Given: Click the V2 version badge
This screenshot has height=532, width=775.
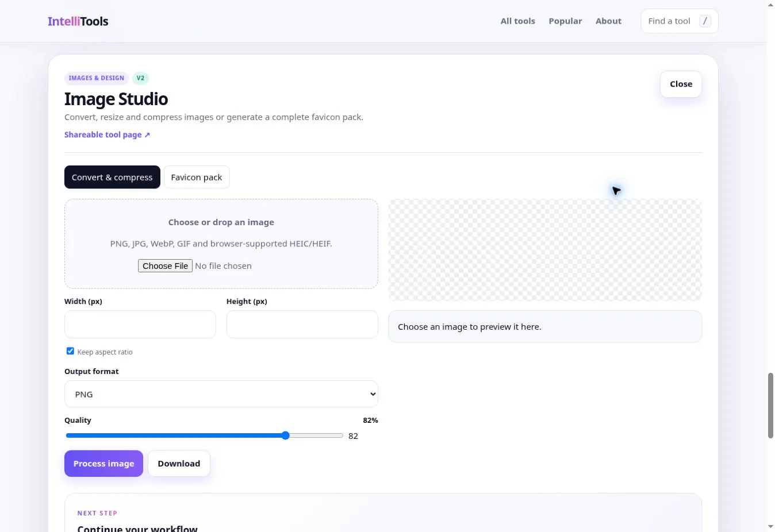Looking at the screenshot, I should [140, 78].
